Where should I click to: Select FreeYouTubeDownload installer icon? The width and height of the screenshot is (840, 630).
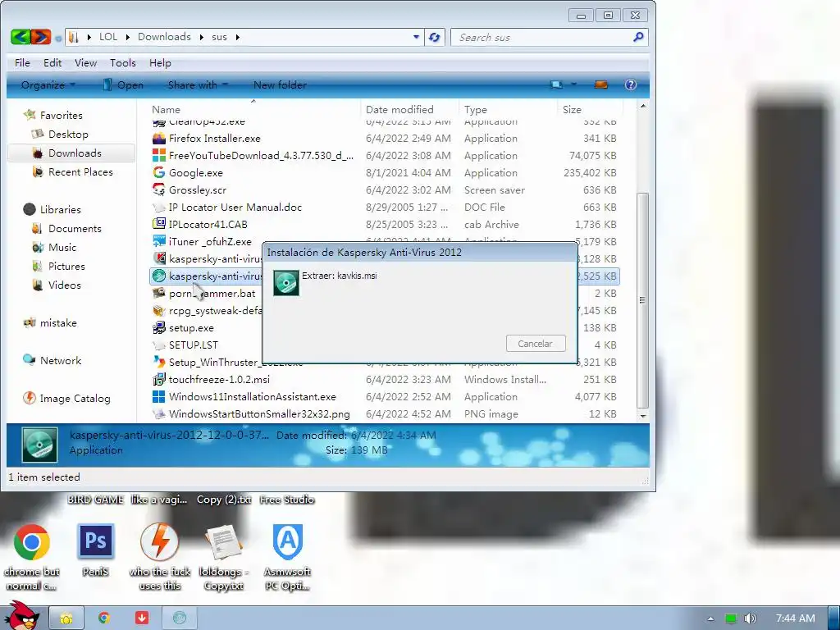(159, 155)
